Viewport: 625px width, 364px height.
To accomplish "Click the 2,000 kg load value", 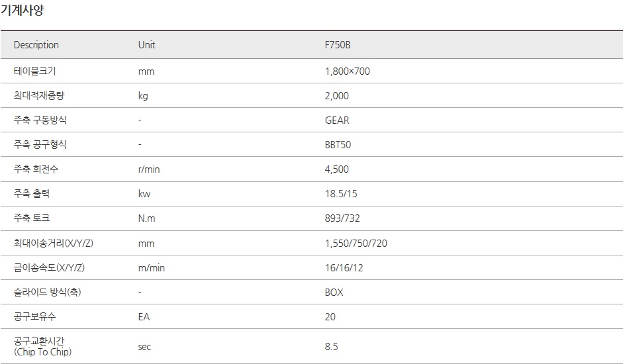I will (336, 95).
